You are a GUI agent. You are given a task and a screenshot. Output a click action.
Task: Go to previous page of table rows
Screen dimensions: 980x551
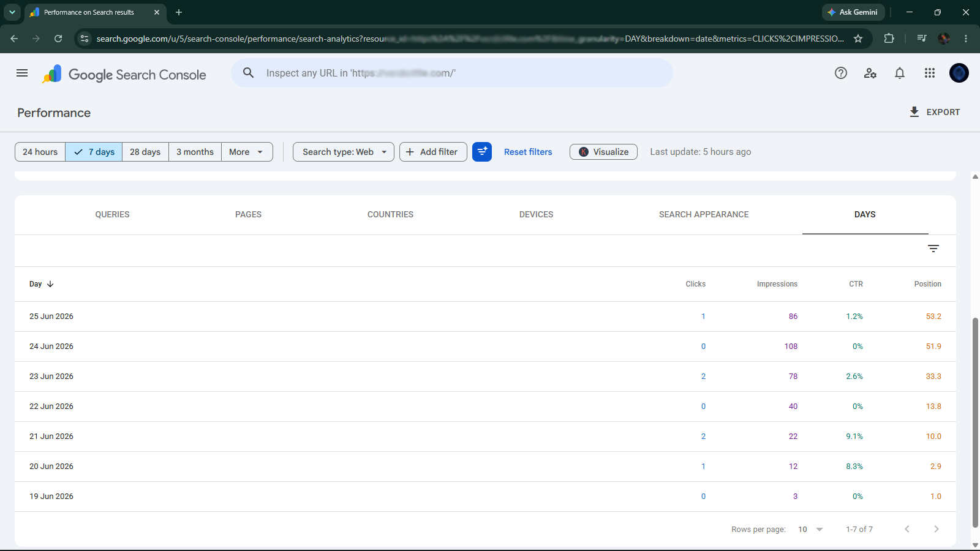(907, 529)
